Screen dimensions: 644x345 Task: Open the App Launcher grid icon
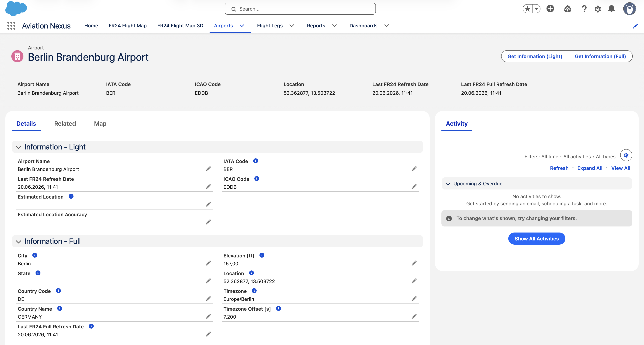[11, 26]
